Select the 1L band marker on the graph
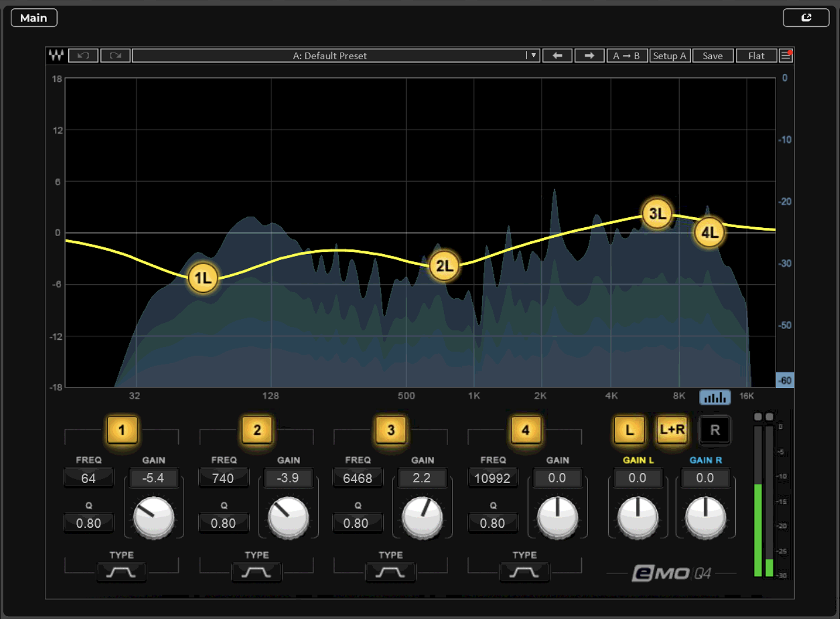The image size is (840, 619). 203,278
